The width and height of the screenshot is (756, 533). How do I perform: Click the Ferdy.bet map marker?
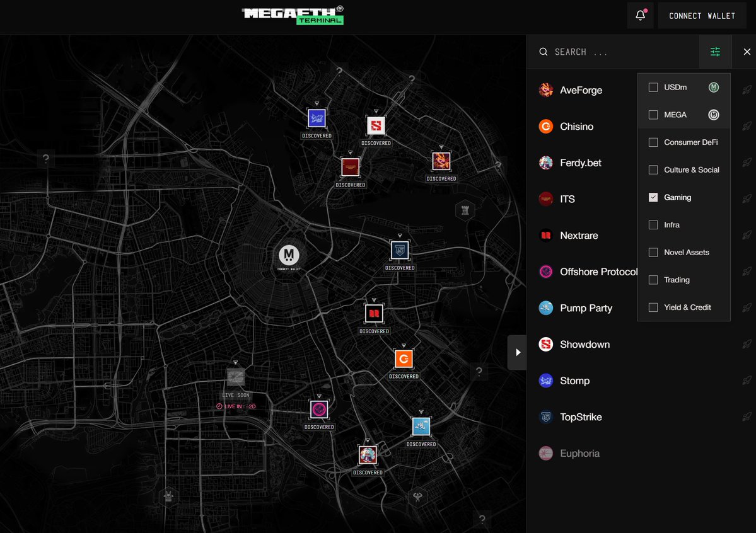pyautogui.click(x=368, y=455)
